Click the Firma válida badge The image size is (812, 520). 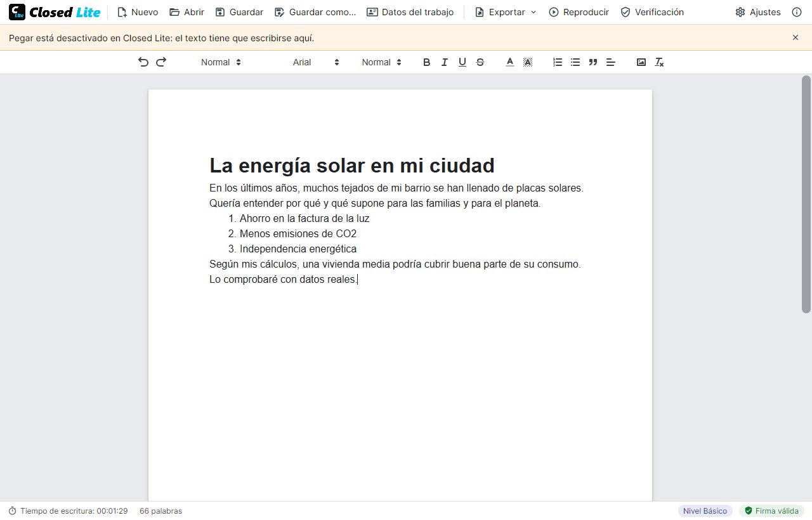pyautogui.click(x=771, y=510)
